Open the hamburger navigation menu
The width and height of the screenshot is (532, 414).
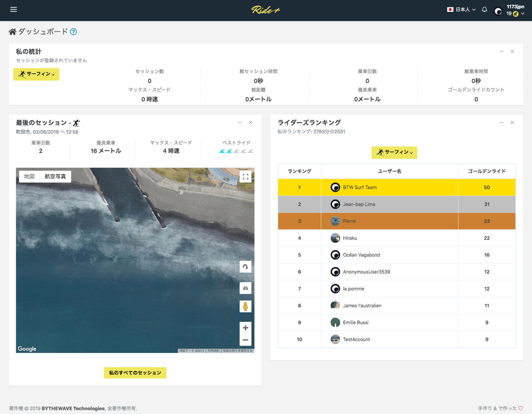tap(14, 10)
